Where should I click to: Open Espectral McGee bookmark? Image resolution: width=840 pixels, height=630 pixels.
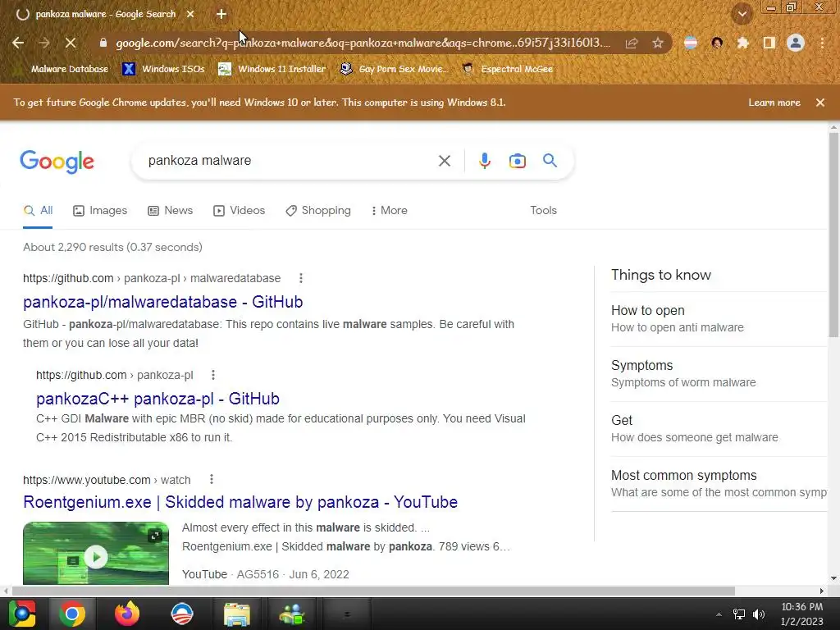pos(507,69)
